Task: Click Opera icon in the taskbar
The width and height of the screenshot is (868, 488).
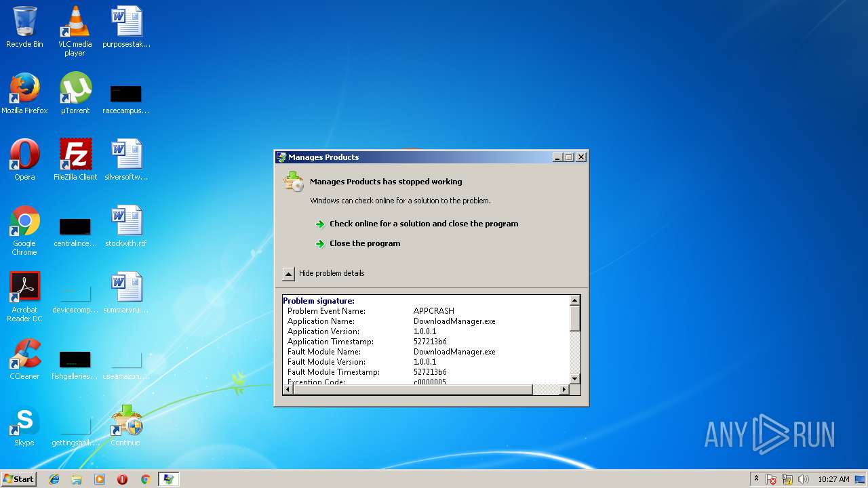Action: pyautogui.click(x=122, y=479)
